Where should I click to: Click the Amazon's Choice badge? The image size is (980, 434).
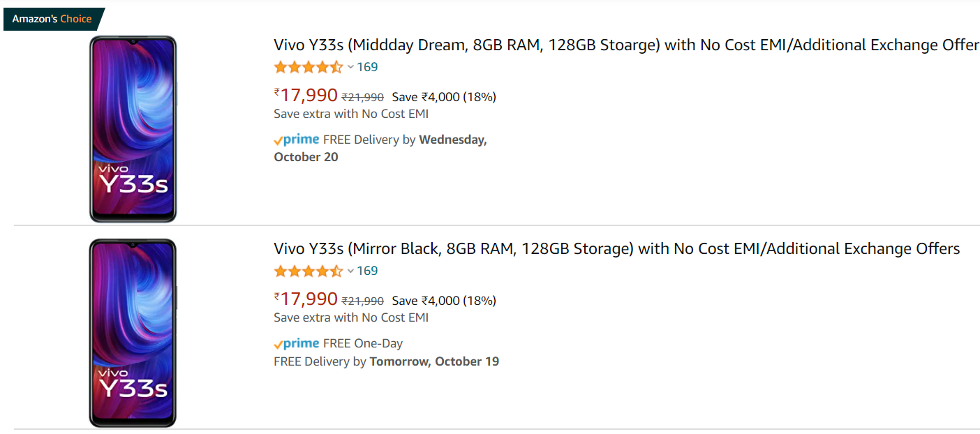(x=52, y=19)
